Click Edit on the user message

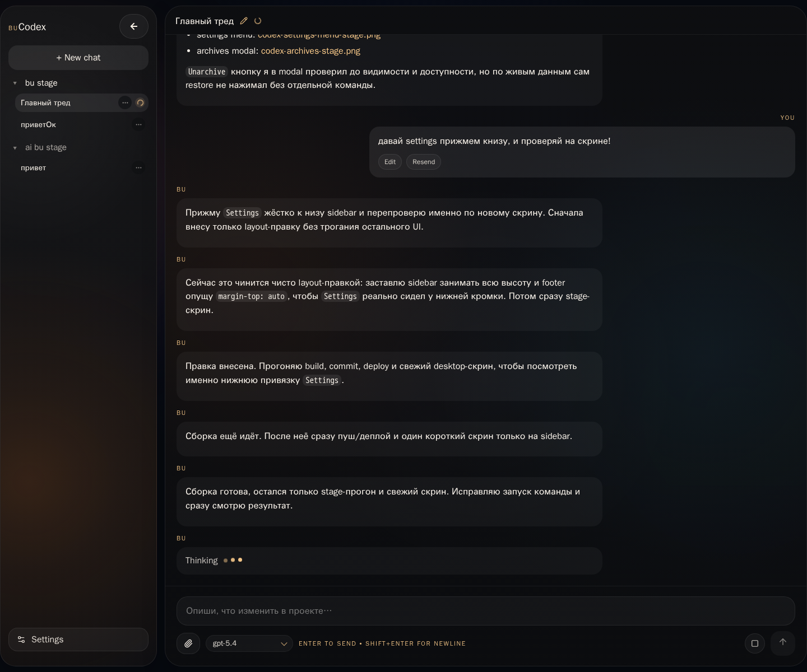(390, 162)
